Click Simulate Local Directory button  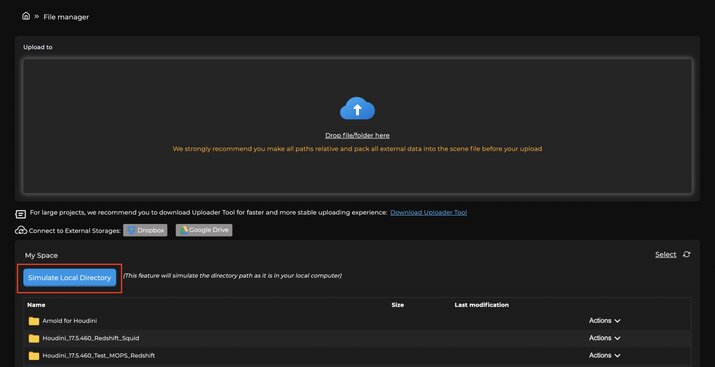70,278
